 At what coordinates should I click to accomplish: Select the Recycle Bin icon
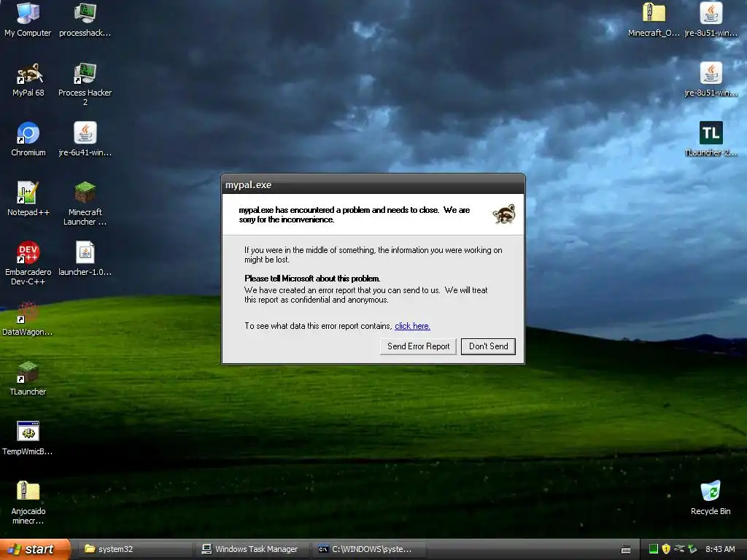(x=711, y=499)
